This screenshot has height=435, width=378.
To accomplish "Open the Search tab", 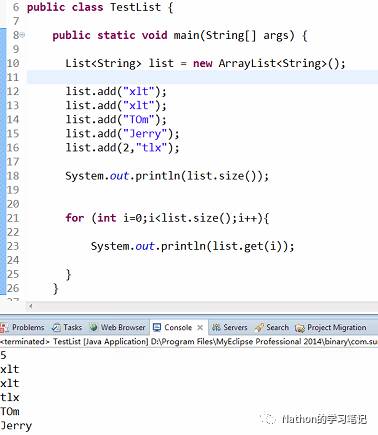I will 272,328.
